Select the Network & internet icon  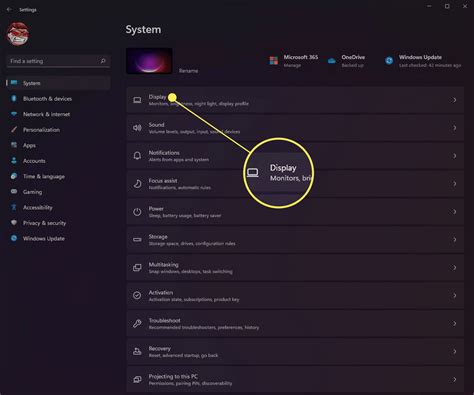[x=14, y=114]
